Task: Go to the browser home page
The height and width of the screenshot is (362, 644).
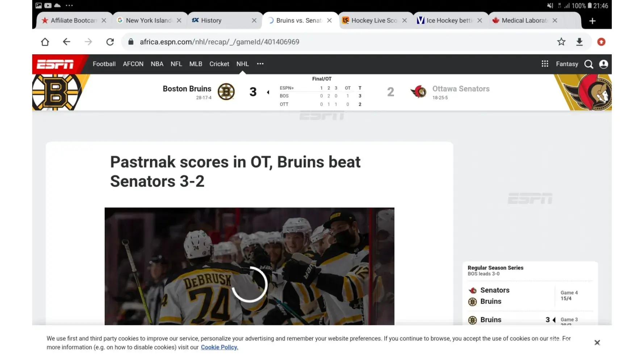Action: click(45, 42)
